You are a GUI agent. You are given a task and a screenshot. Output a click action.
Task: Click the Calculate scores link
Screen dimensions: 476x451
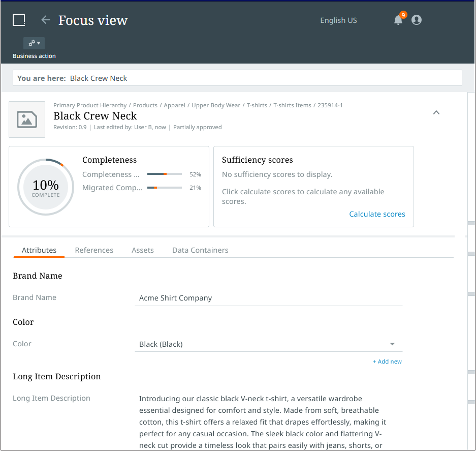377,214
